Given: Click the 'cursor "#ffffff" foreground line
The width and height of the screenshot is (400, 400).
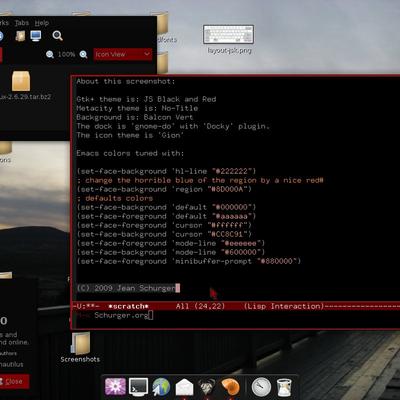Looking at the screenshot, I should [164, 225].
